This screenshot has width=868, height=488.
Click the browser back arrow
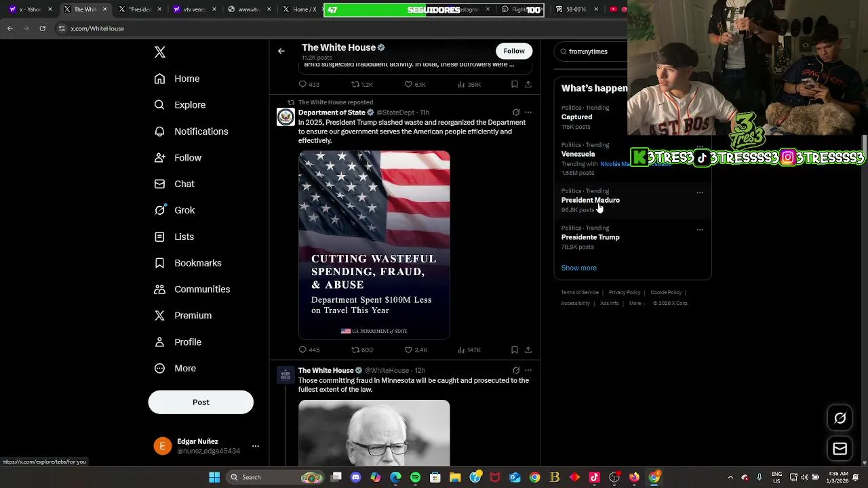(x=9, y=28)
